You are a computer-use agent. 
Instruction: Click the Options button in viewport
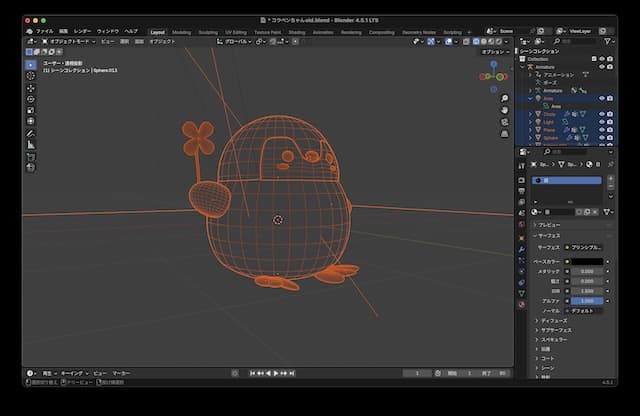click(495, 52)
